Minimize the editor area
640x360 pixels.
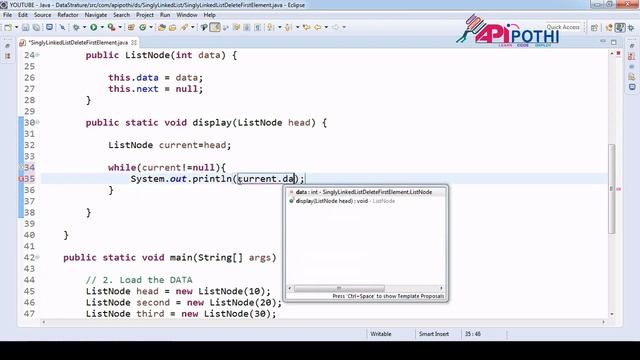(603, 42)
